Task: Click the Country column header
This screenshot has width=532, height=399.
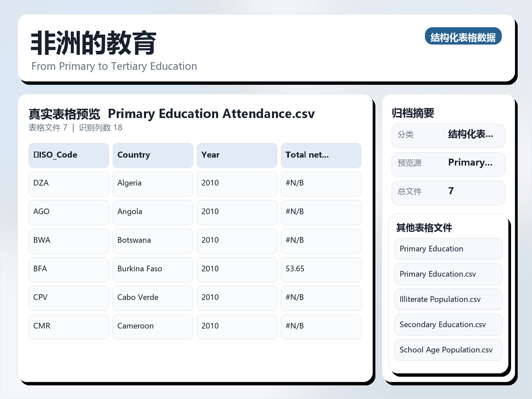Action: (x=153, y=155)
